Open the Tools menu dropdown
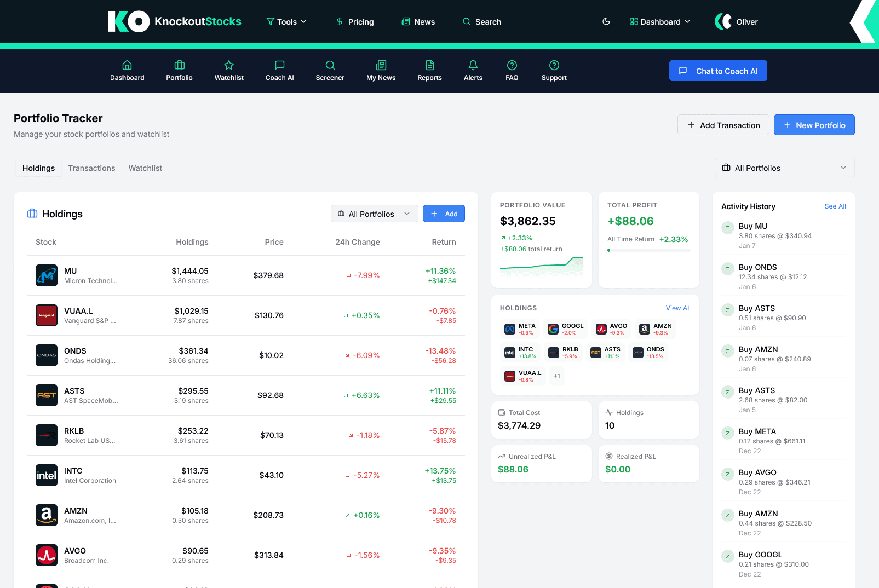This screenshot has height=588, width=879. (286, 21)
